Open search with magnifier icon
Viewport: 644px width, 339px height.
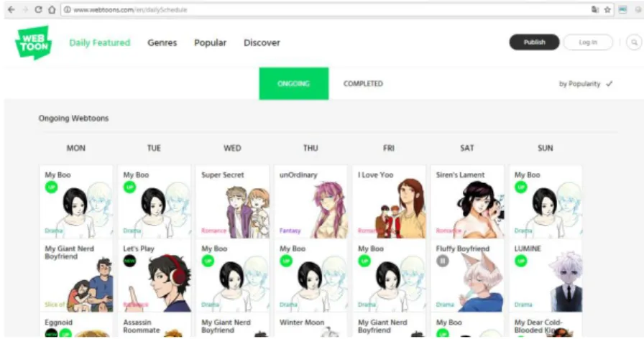[x=634, y=42]
